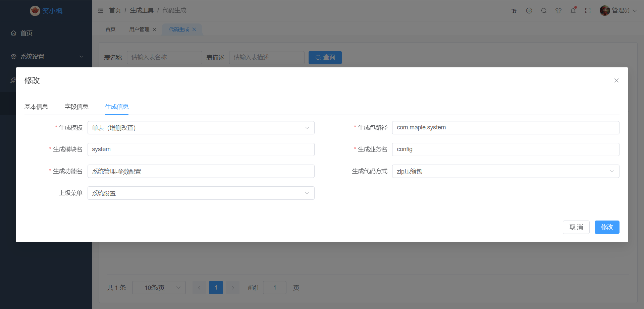Image resolution: width=644 pixels, height=309 pixels.
Task: Click the gear icon beside 系统设置
Action: pos(13,56)
